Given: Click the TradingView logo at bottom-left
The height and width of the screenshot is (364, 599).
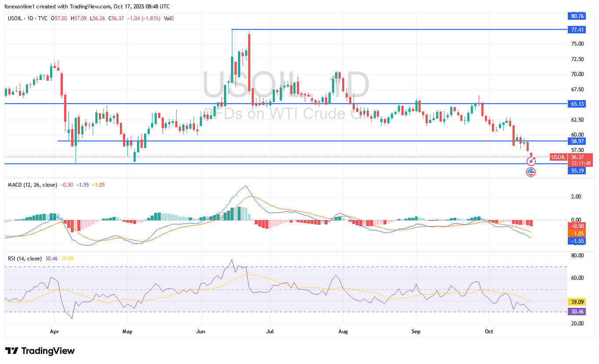Looking at the screenshot, I should 40,351.
